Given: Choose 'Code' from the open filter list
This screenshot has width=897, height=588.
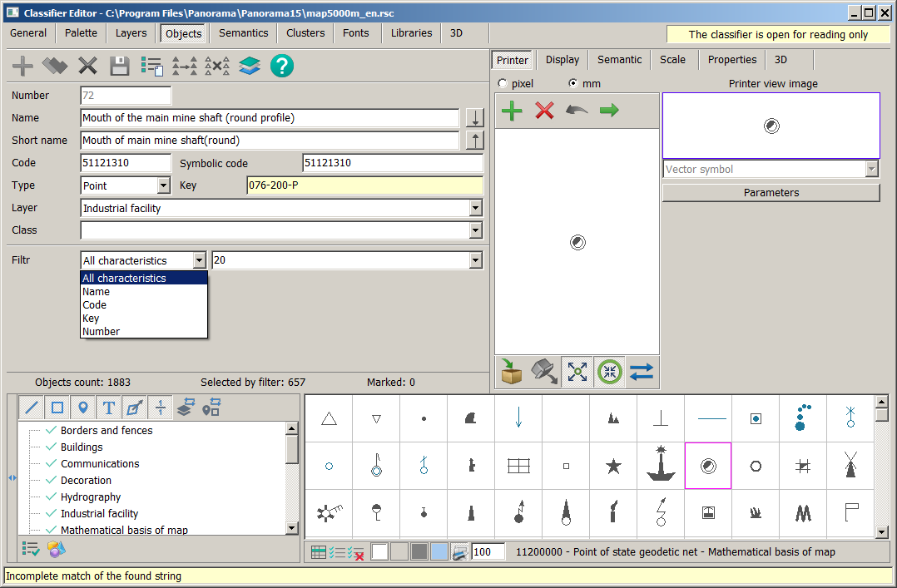Looking at the screenshot, I should [95, 305].
